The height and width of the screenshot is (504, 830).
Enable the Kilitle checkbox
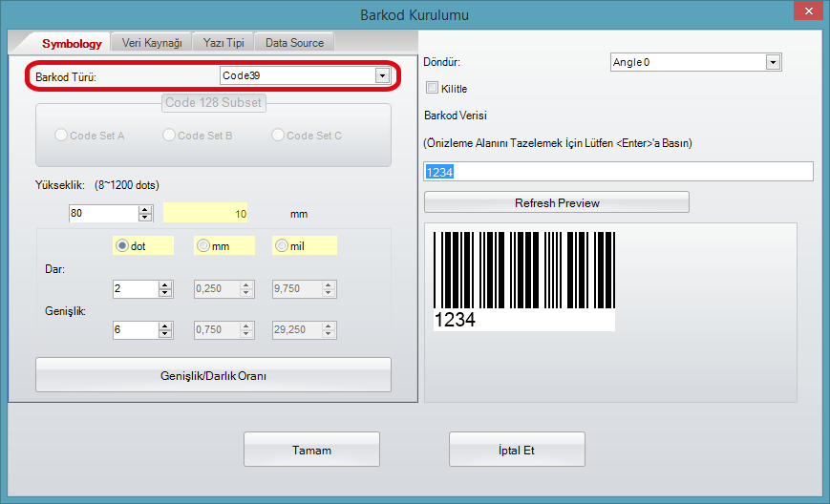click(433, 88)
